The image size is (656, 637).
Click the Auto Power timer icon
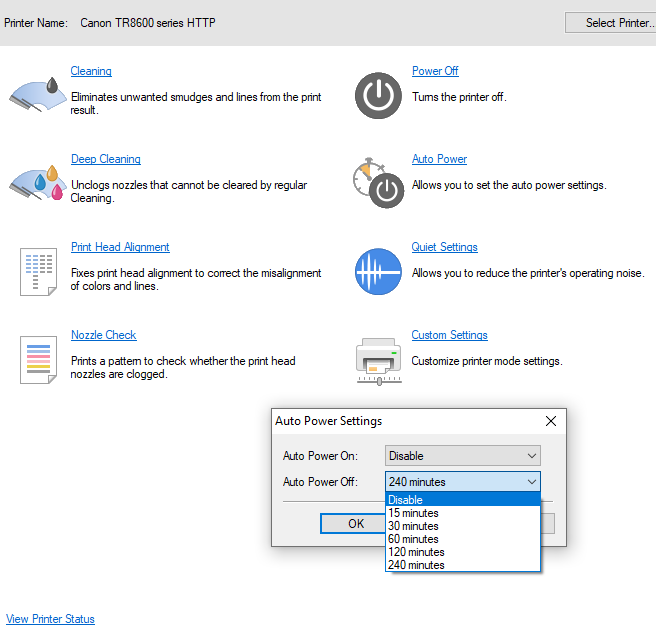[x=377, y=182]
